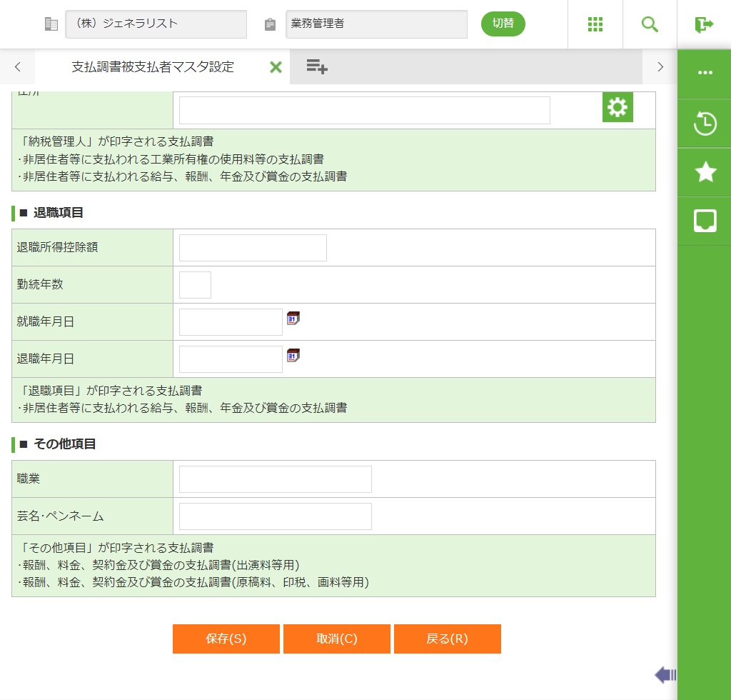
Task: Open the inbox tray icon in sidebar
Action: [x=705, y=221]
